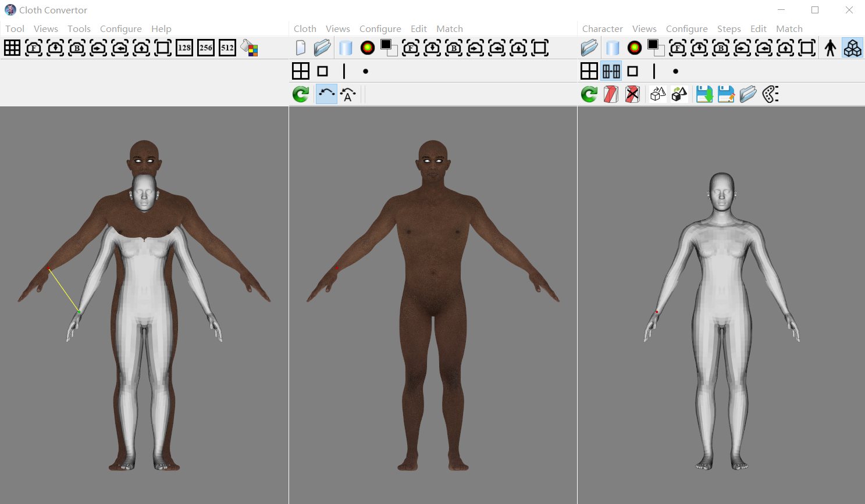Toggle the curve match mode button
865x504 pixels.
click(x=326, y=94)
